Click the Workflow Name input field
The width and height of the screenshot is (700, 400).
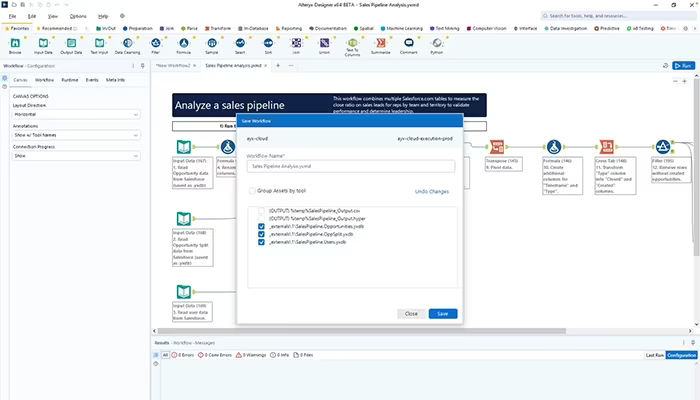tap(351, 167)
